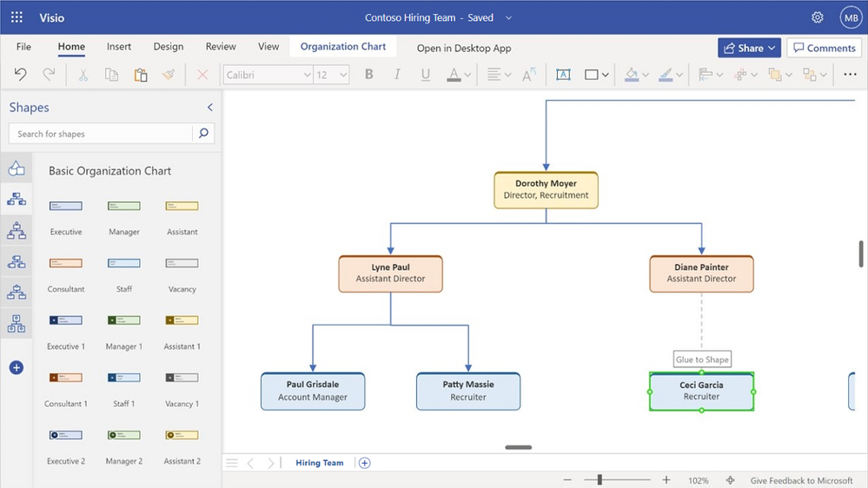Screen dimensions: 868x488
Task: Switch to the Design tab
Action: pos(169,47)
